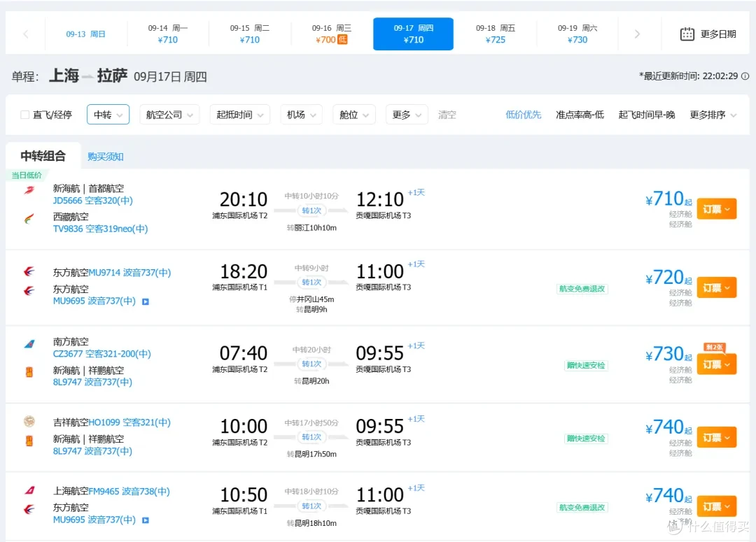Click the low-price badge on 09-16 date
The height and width of the screenshot is (542, 756).
point(342,39)
